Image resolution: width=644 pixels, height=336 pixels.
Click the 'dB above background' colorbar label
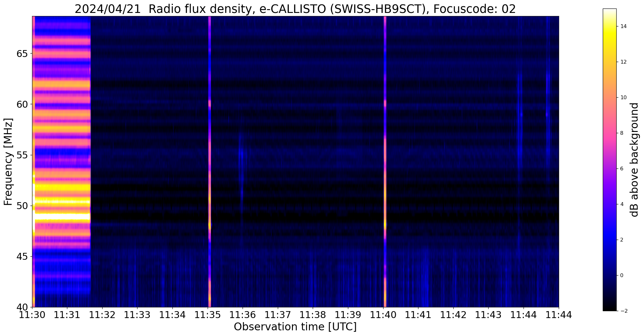coord(635,160)
